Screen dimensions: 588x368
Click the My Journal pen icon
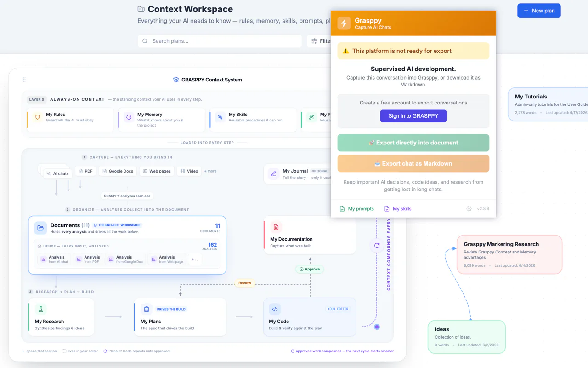(x=274, y=174)
